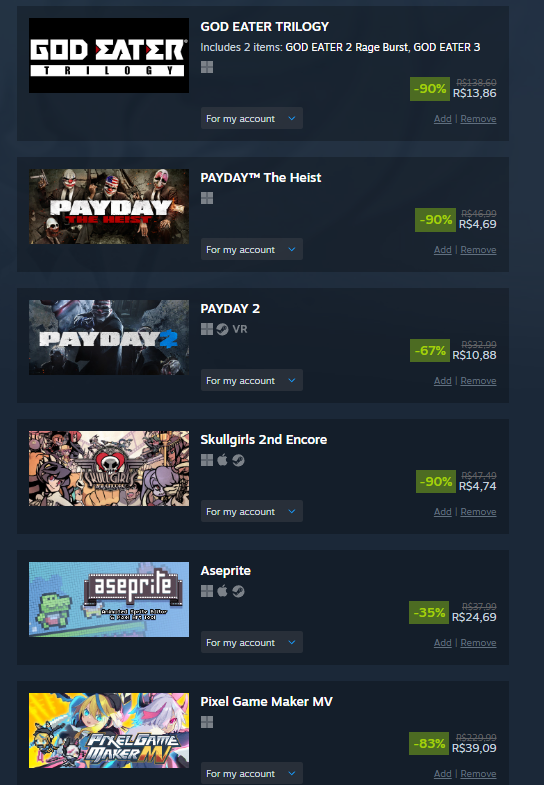Click the Windows icon under PAYDAY The Heist
Image resolution: width=544 pixels, height=785 pixels.
pyautogui.click(x=207, y=198)
